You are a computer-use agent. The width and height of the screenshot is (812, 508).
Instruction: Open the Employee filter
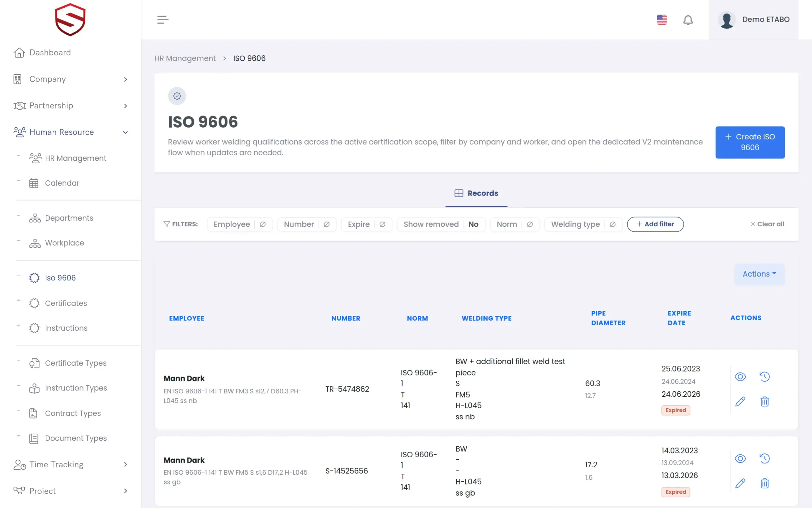coord(239,224)
